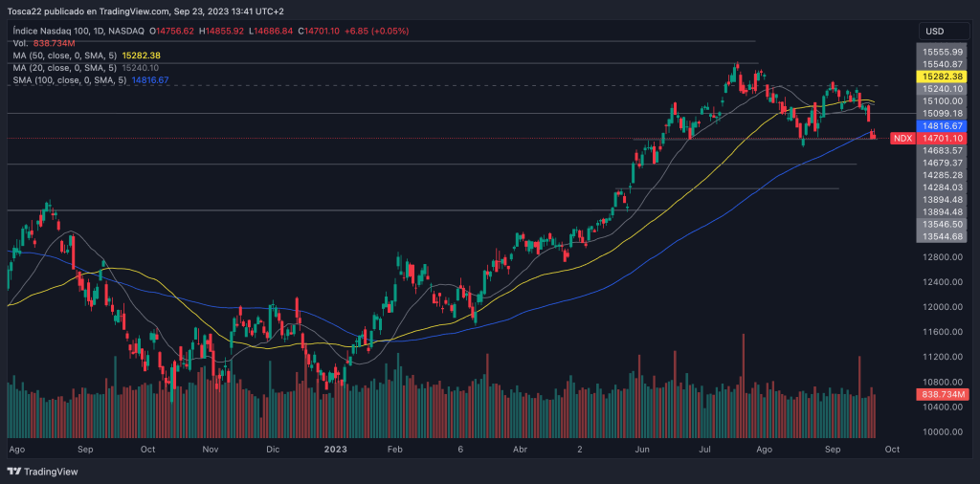The image size is (980, 484).
Task: Click the 15555.99 price level label
Action: pos(943,52)
